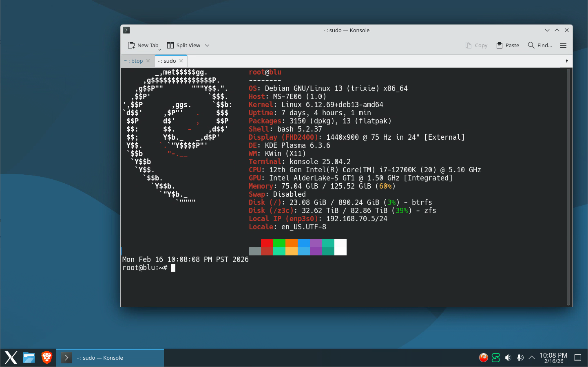
Task: Click the 'WM: KWin (X11)' line
Action: coord(277,154)
